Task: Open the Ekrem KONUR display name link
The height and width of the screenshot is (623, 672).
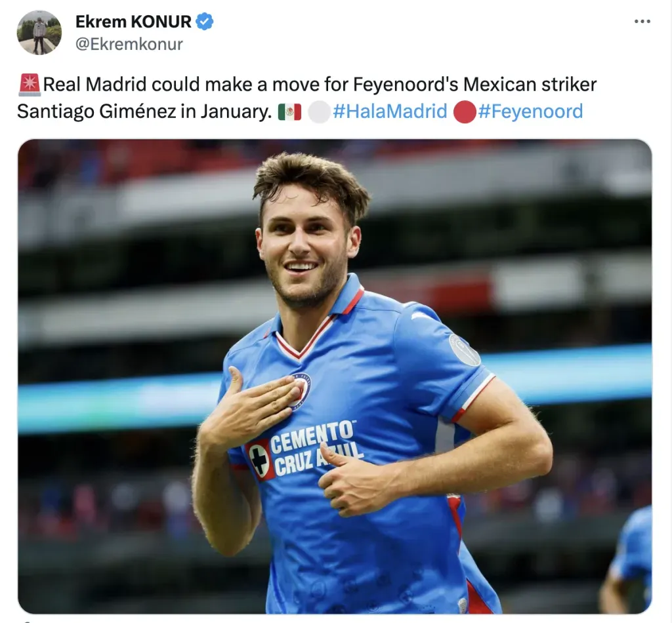Action: pos(133,22)
